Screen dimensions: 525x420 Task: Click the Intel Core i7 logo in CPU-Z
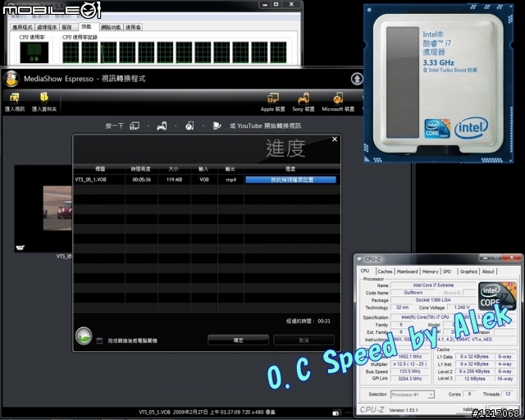(x=497, y=296)
